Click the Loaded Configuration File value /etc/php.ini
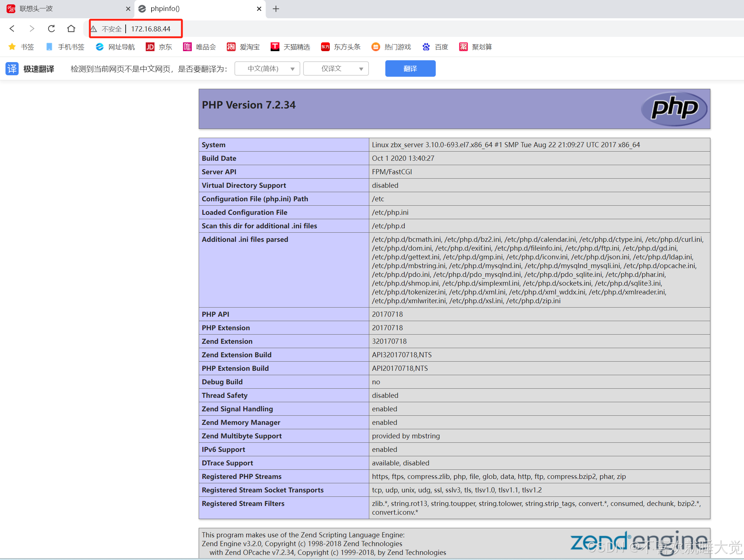The width and height of the screenshot is (744, 560). (x=390, y=212)
